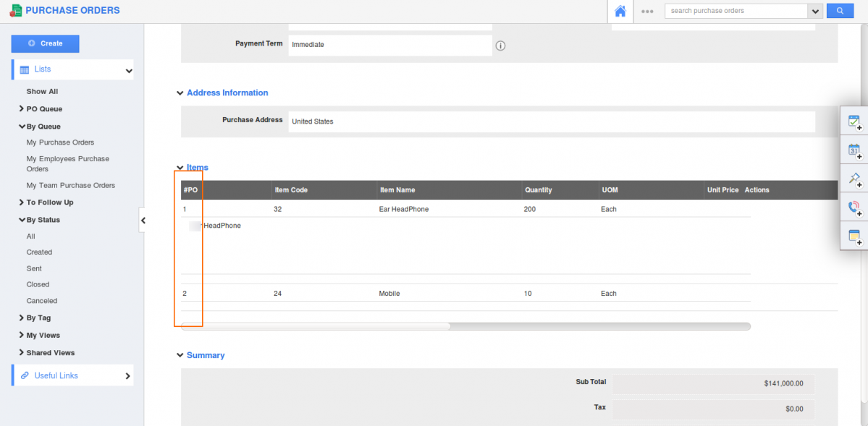Open the Lists menu in sidebar
Viewport: 868px width, 426px height.
72,69
